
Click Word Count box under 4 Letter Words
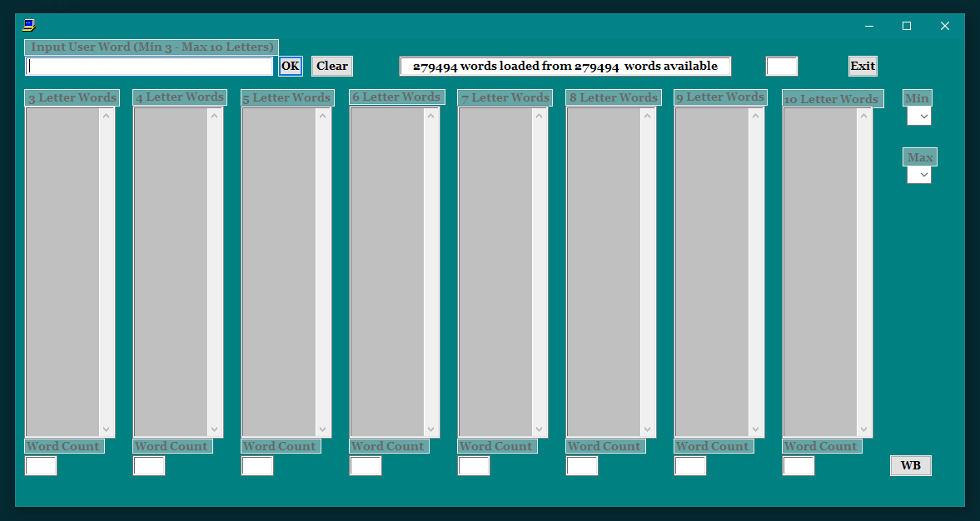coord(149,465)
